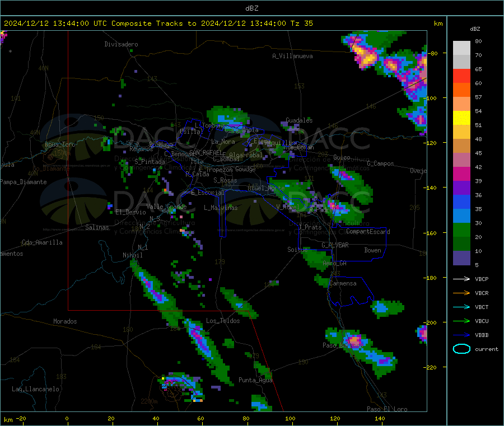Click the cyan VBCT arrow legend icon
Image resolution: width=504 pixels, height=426 pixels.
(x=461, y=307)
